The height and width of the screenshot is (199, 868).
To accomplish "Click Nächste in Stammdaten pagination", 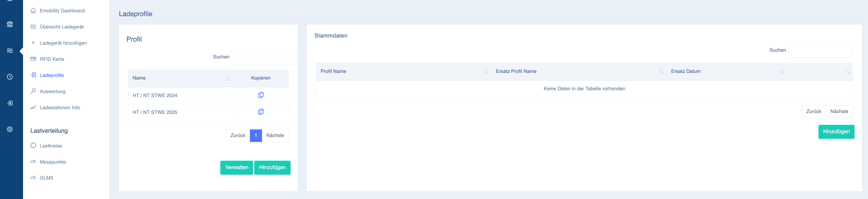I will [839, 111].
